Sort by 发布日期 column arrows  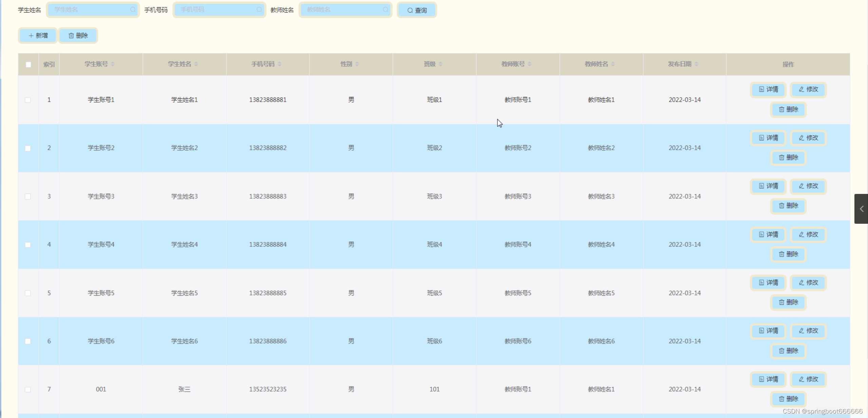696,64
